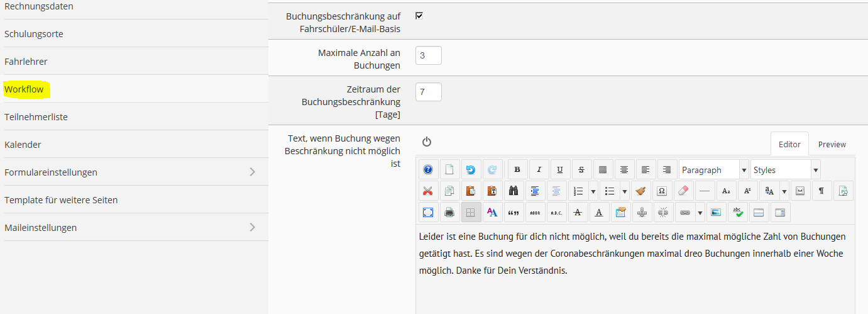Screen dimensions: 868x314
Task: Open the Paragraph format dropdown
Action: pos(713,170)
